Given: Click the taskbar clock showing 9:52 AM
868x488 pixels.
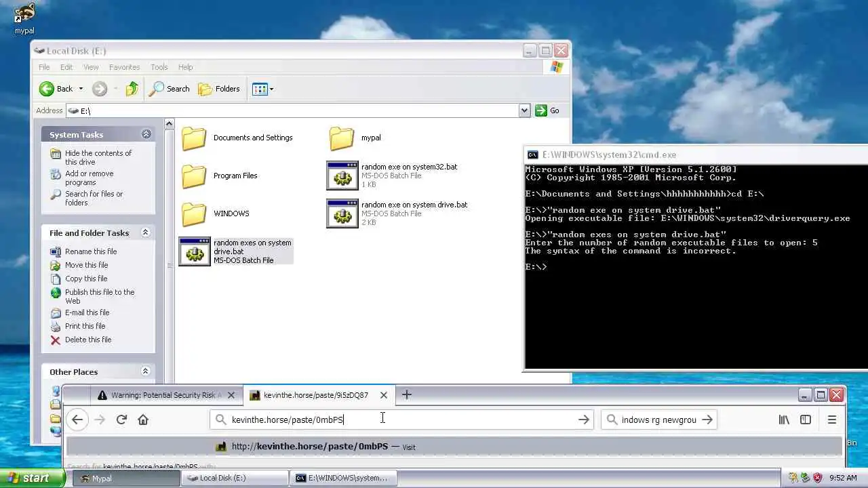Looking at the screenshot, I should point(843,478).
